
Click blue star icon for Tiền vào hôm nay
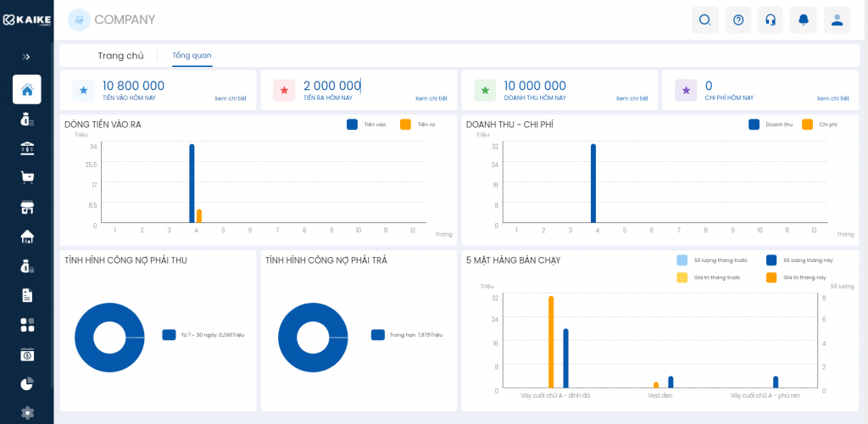tap(84, 90)
